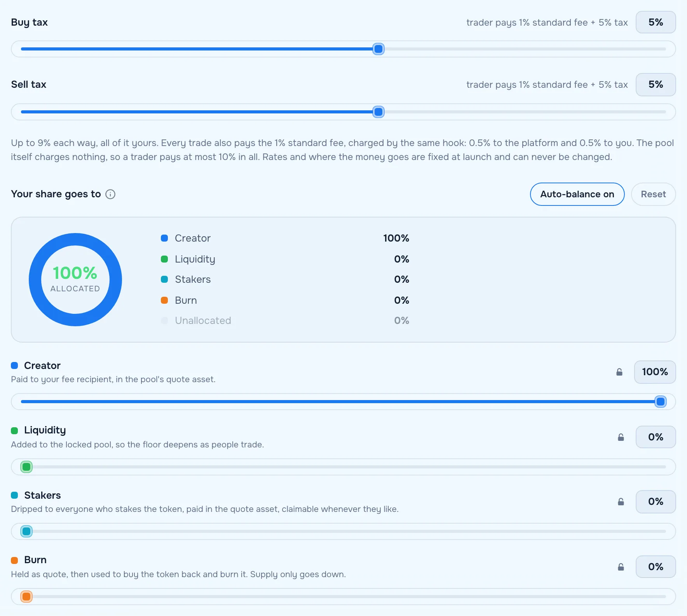687x616 pixels.
Task: Click the Sell tax slider handle
Action: point(378,112)
